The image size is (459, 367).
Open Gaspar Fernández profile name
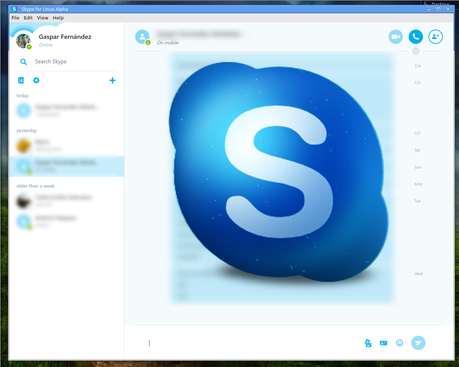65,37
